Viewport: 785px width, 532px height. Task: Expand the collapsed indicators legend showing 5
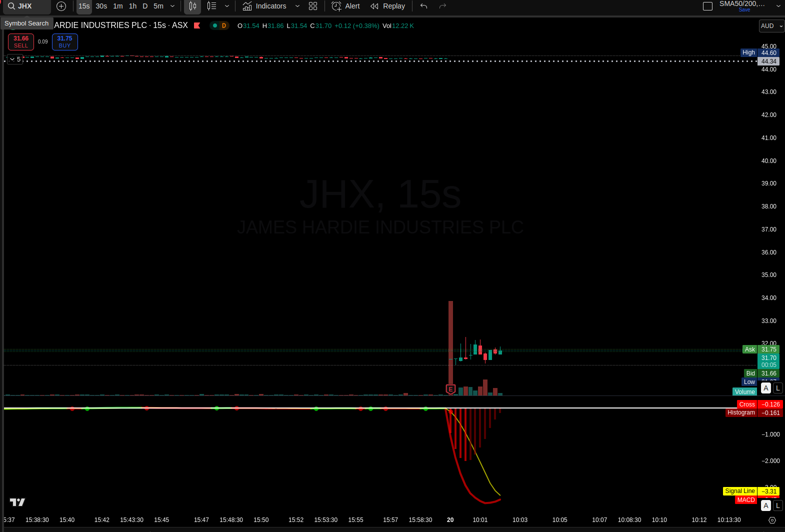pos(15,59)
